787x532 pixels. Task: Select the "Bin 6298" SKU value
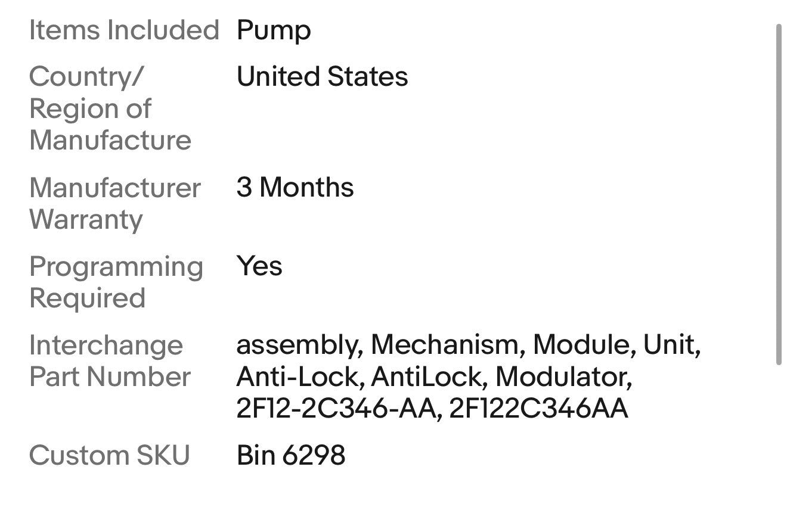coord(290,456)
